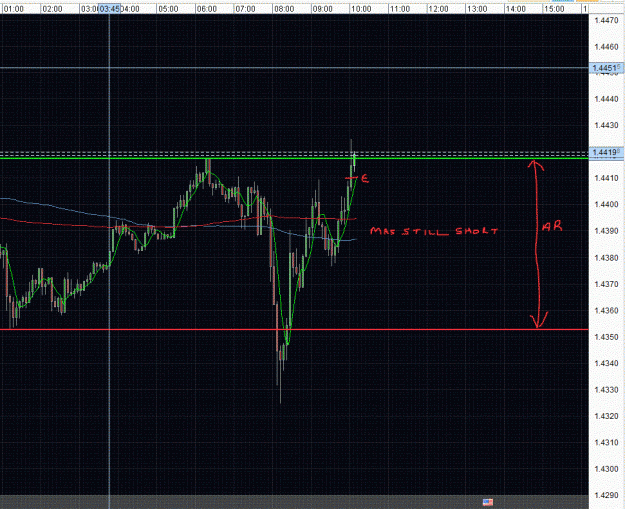Click the 1.4430 price axis label
The width and height of the screenshot is (625, 509).
(606, 125)
